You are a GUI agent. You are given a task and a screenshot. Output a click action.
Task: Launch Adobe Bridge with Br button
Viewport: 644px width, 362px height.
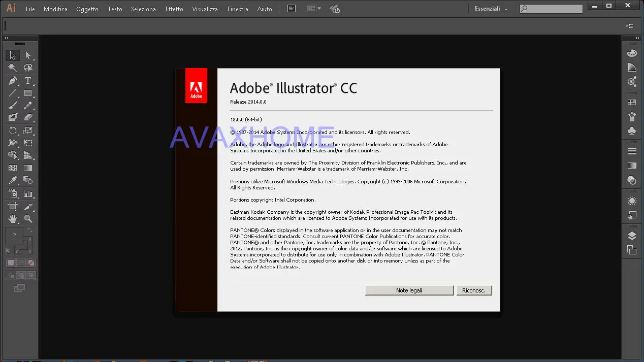[292, 9]
